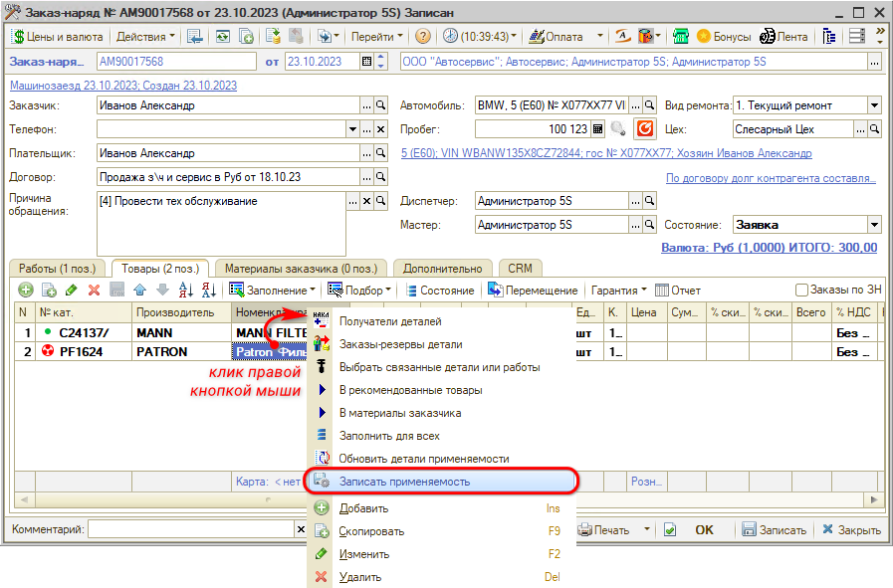Screen dimensions: 893x588
Task: Switch to Работы (1 поз.) tab
Action: [57, 269]
